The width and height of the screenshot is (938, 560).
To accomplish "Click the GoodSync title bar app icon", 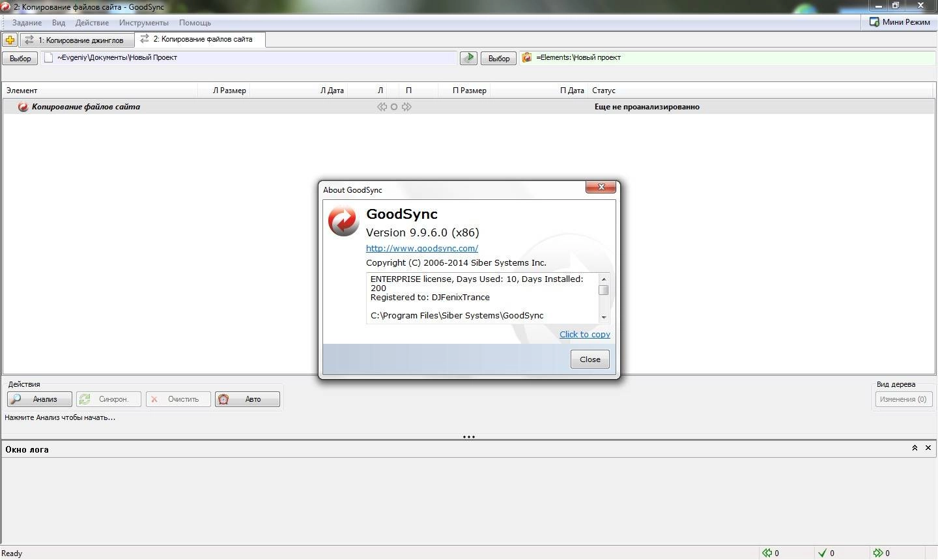I will [5, 7].
